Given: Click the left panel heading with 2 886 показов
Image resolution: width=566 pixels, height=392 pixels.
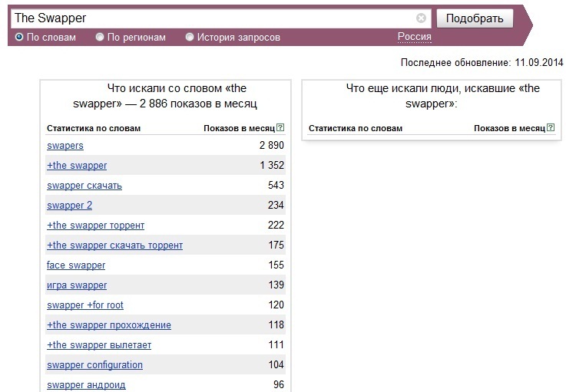Looking at the screenshot, I should tap(165, 96).
